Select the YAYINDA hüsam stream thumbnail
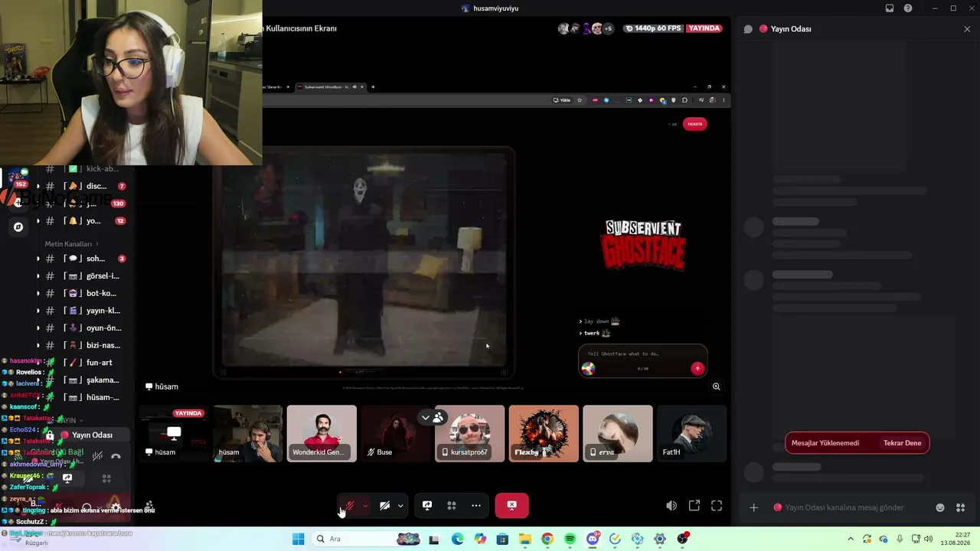The image size is (980, 551). click(173, 433)
